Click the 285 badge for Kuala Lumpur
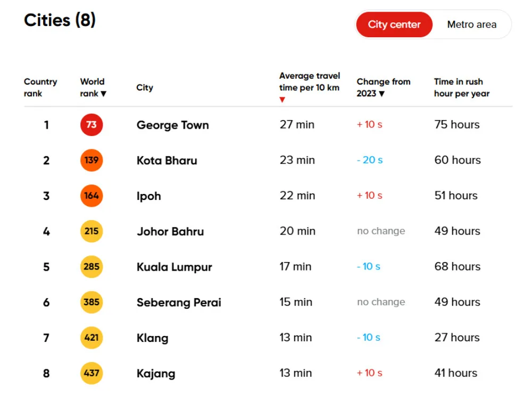532x404 pixels. tap(92, 267)
